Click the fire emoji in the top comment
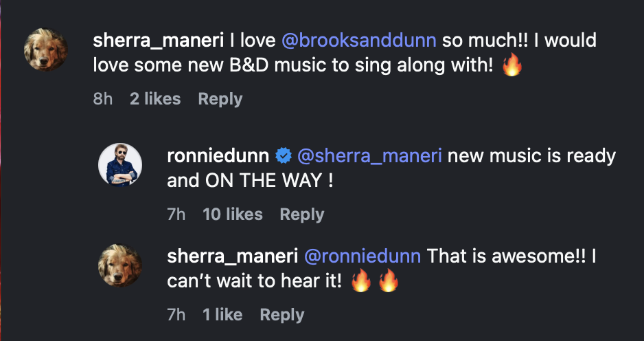This screenshot has height=341, width=644. [512, 65]
